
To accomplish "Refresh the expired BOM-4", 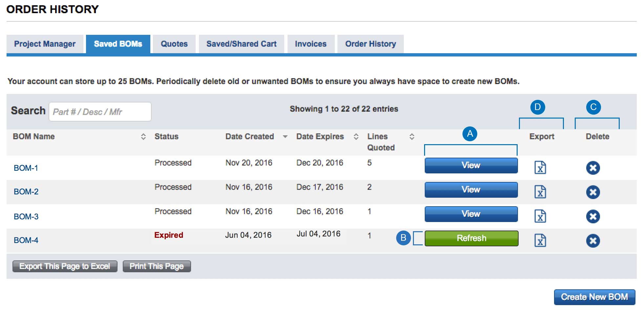I will [471, 238].
